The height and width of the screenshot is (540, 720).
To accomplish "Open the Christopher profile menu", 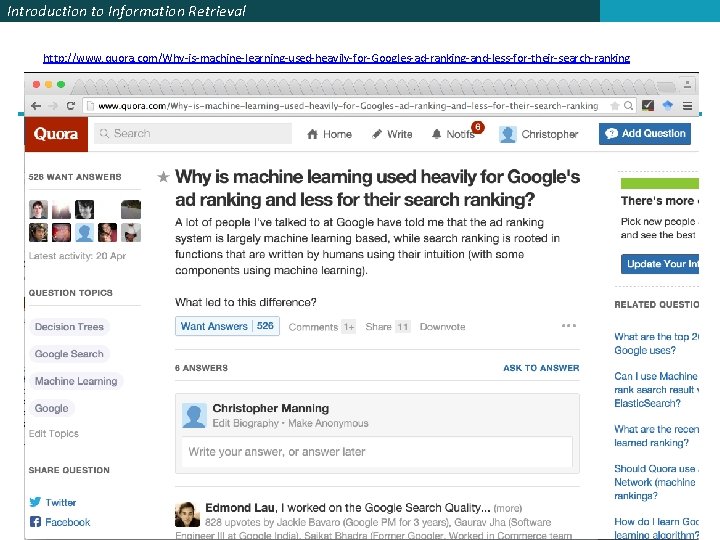I will click(x=539, y=134).
